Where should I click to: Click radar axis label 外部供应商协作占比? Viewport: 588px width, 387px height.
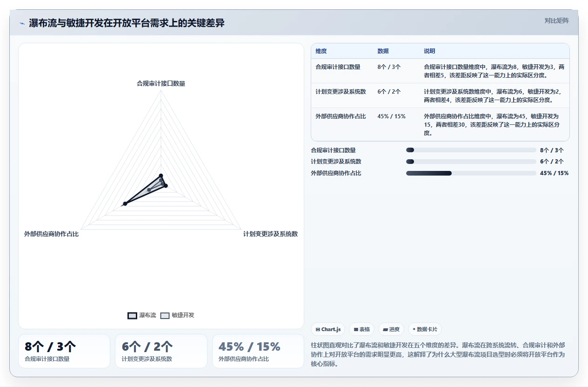tap(52, 234)
